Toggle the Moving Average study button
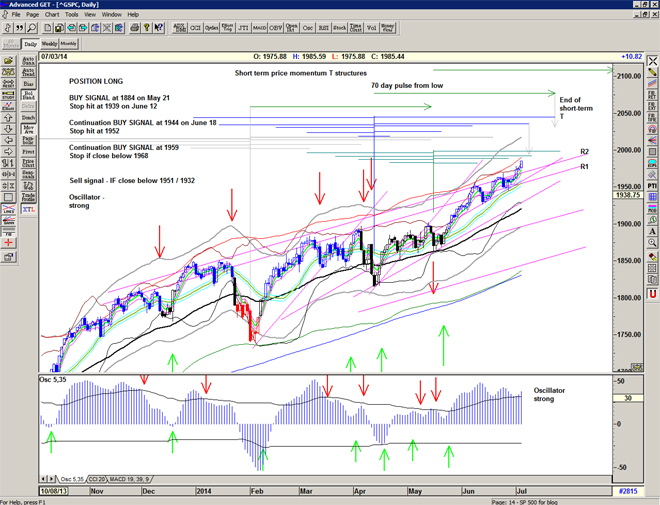 [x=30, y=129]
